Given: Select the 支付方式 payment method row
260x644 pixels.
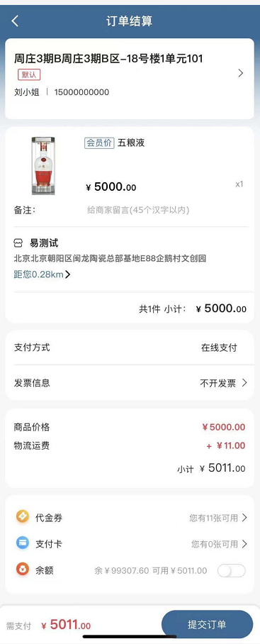Looking at the screenshot, I should tap(130, 348).
